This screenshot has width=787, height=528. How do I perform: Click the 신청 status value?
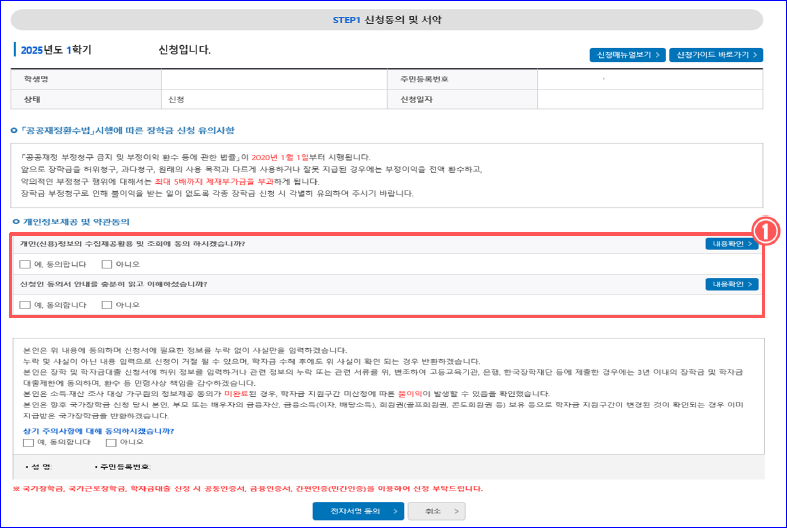[176, 99]
